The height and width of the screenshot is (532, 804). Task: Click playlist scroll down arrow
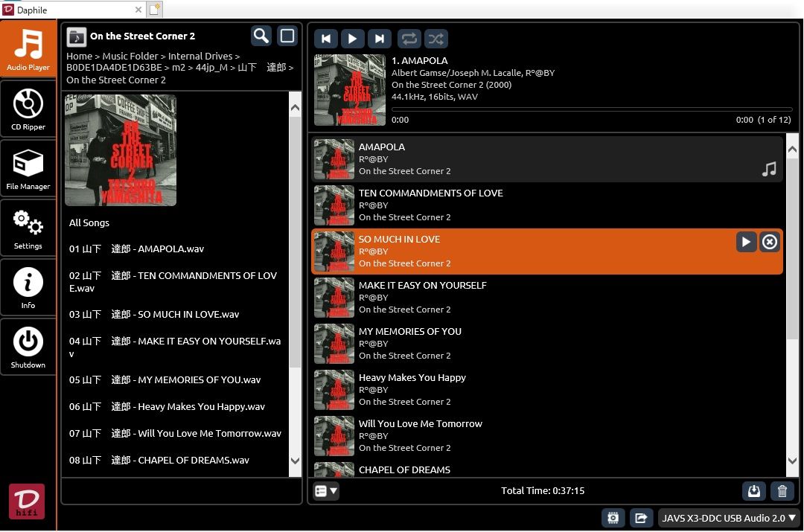(792, 461)
